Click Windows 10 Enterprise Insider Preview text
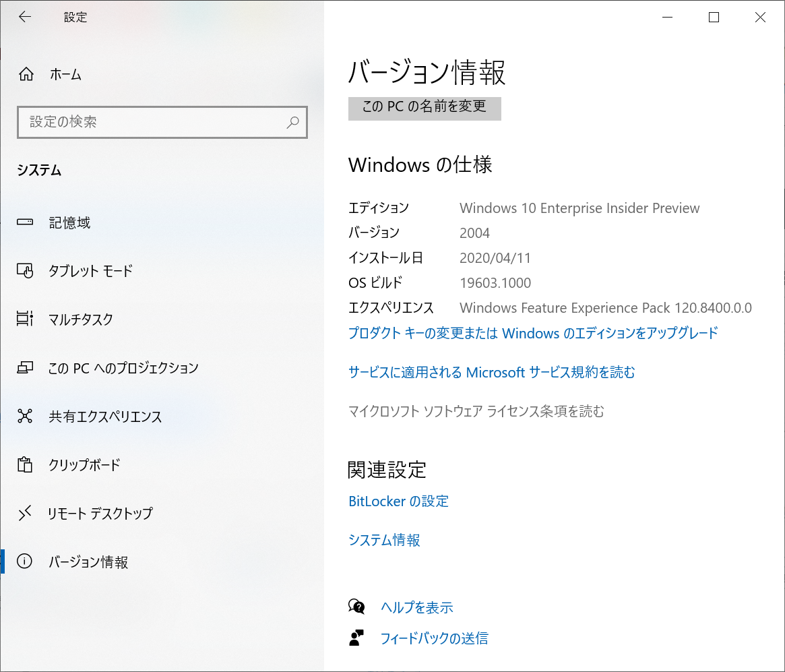This screenshot has width=785, height=672. point(579,208)
